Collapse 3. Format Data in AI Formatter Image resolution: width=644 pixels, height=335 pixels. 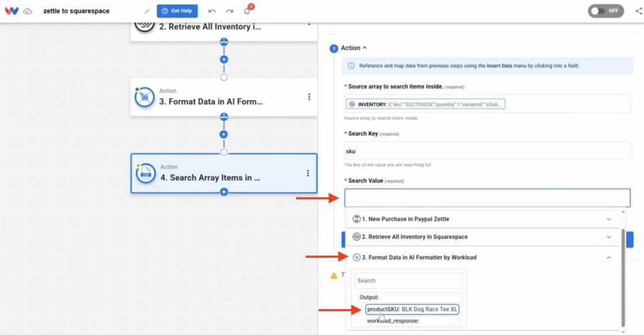482,258
